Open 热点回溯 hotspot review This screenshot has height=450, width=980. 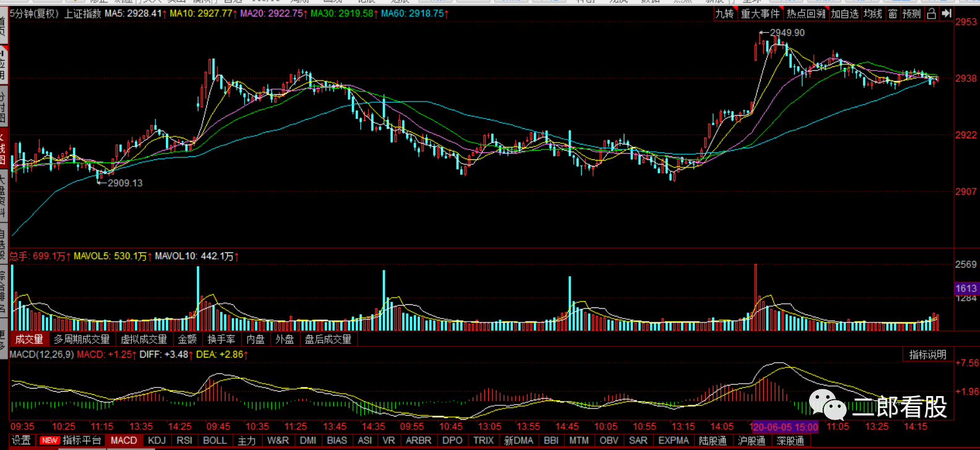[806, 14]
